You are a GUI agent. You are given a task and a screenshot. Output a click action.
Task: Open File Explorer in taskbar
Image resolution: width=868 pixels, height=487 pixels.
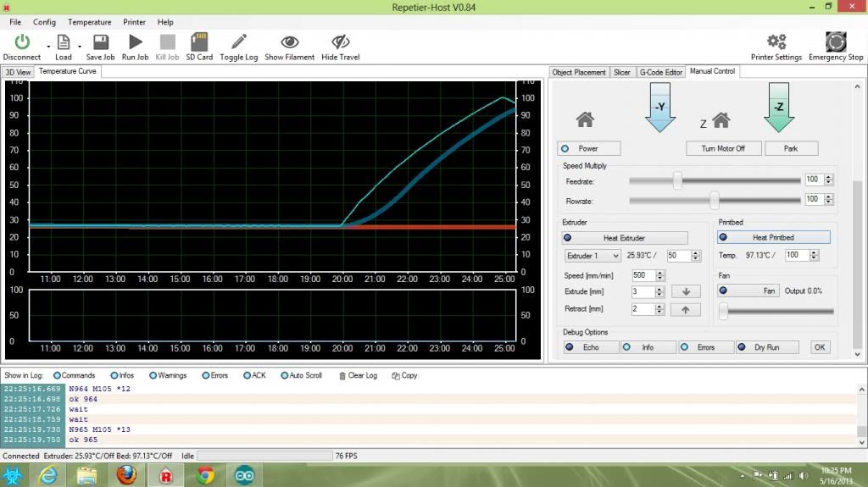pos(86,475)
